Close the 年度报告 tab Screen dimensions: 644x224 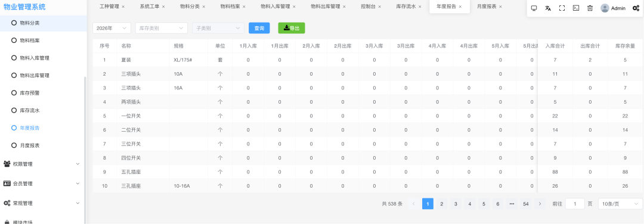pyautogui.click(x=460, y=7)
